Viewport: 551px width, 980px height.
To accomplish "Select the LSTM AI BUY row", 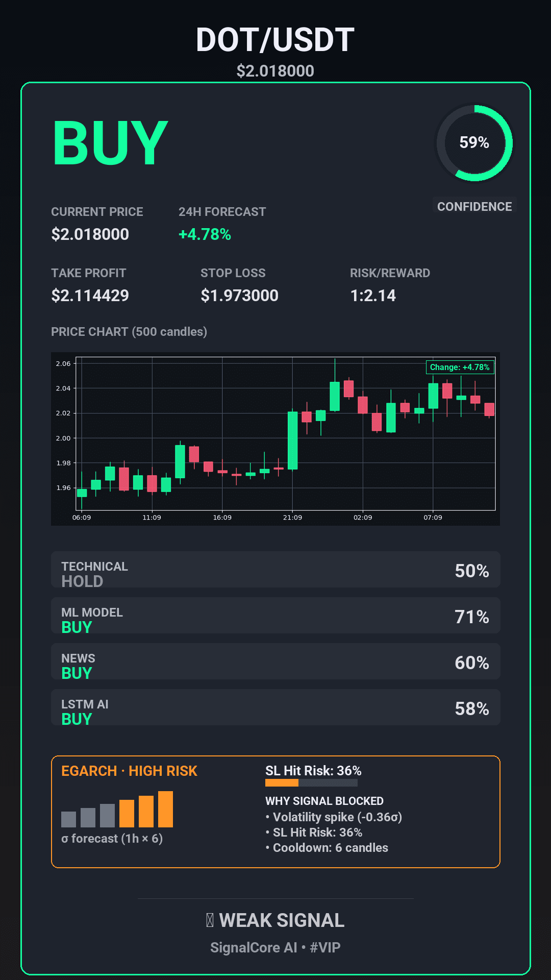I will [275, 707].
